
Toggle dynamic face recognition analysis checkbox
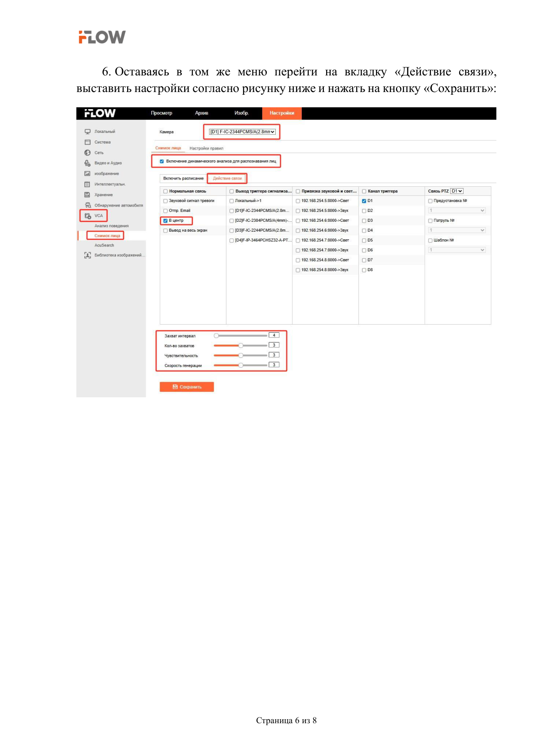(162, 161)
